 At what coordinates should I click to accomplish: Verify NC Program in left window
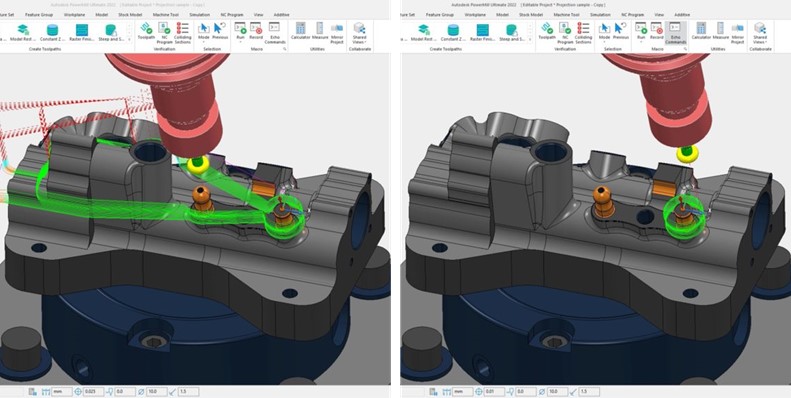(164, 33)
